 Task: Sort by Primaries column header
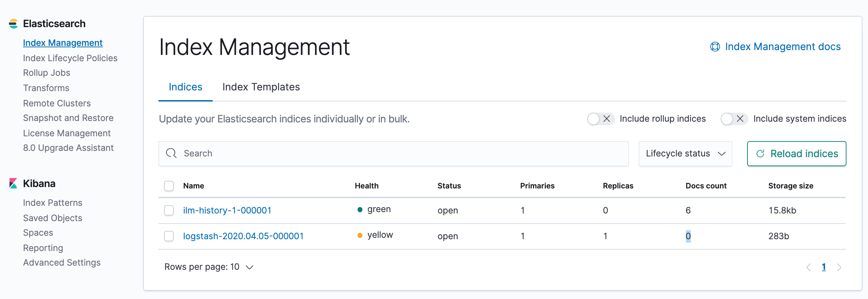(x=537, y=186)
